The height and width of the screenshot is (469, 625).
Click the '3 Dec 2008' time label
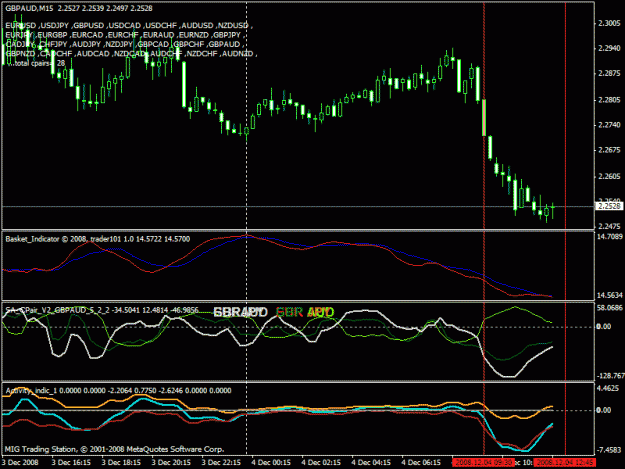20,463
